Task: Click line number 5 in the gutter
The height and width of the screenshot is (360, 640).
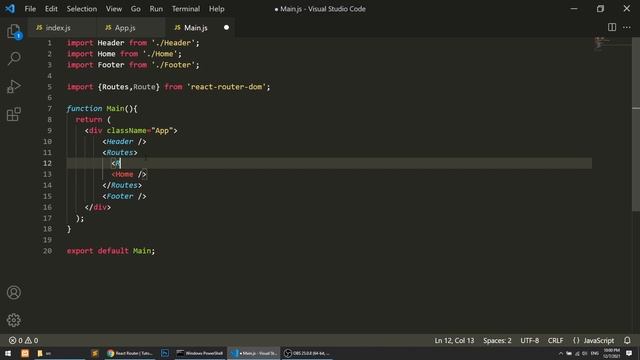Action: [x=49, y=87]
